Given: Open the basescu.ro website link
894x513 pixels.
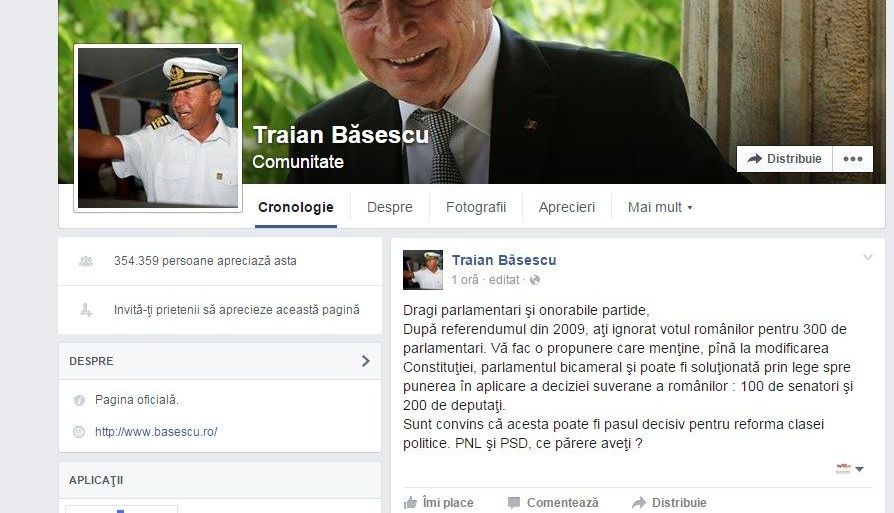Looking at the screenshot, I should [x=156, y=432].
